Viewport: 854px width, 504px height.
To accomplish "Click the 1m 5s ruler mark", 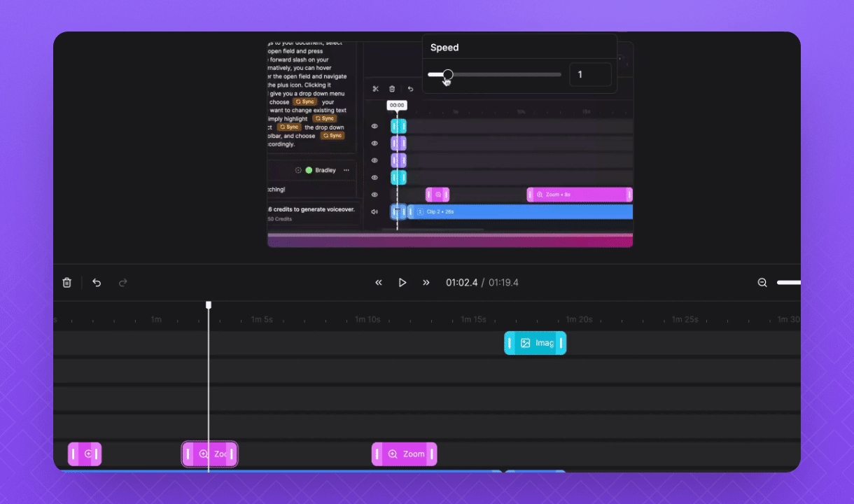I will (x=262, y=319).
